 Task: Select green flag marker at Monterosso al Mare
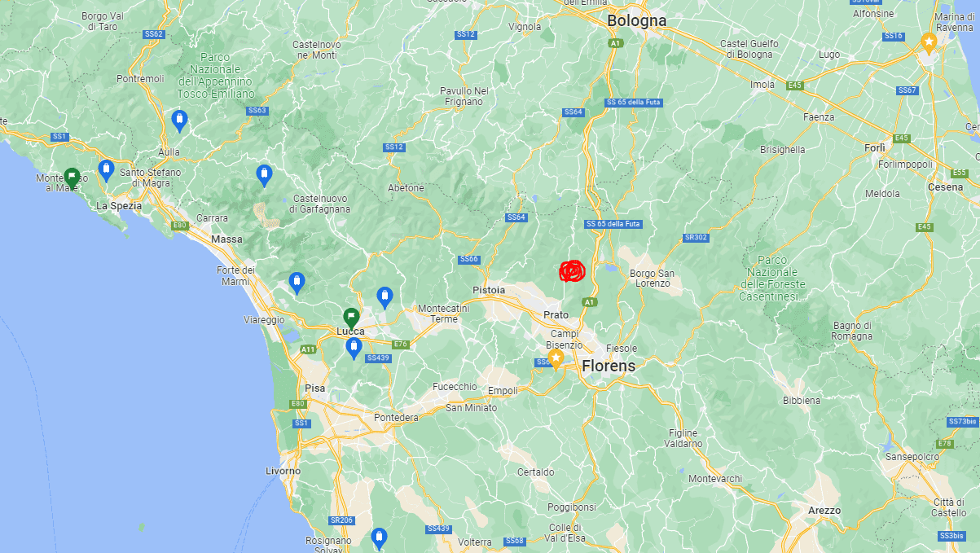tap(72, 178)
